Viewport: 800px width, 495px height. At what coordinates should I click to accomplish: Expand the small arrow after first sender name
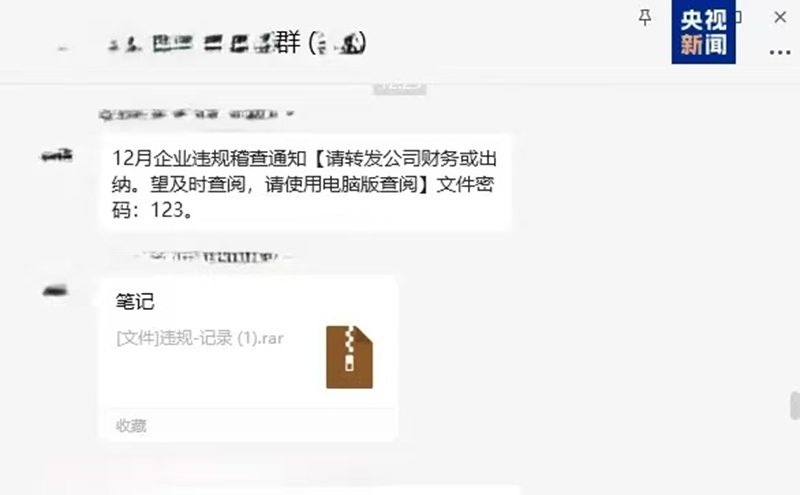pos(290,113)
